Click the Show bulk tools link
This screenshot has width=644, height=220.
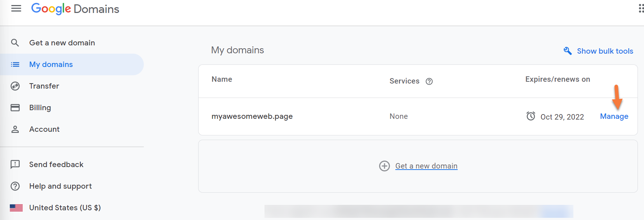click(x=605, y=51)
